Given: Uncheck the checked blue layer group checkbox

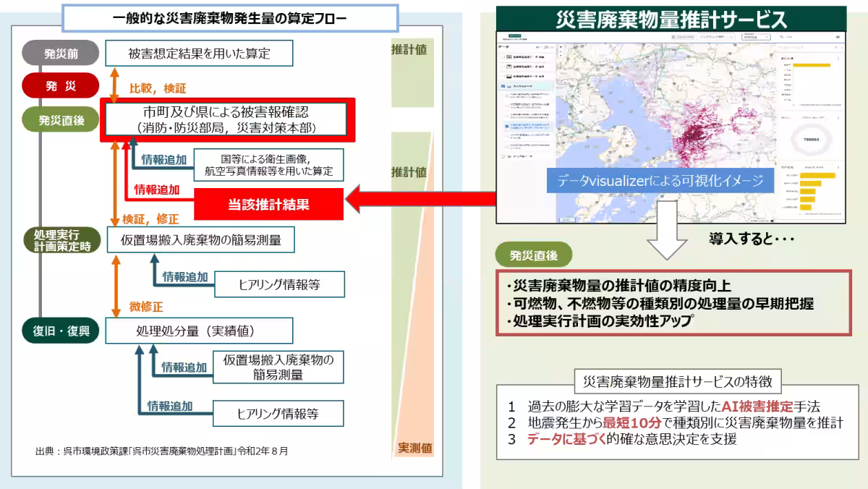Looking at the screenshot, I should coord(503,86).
